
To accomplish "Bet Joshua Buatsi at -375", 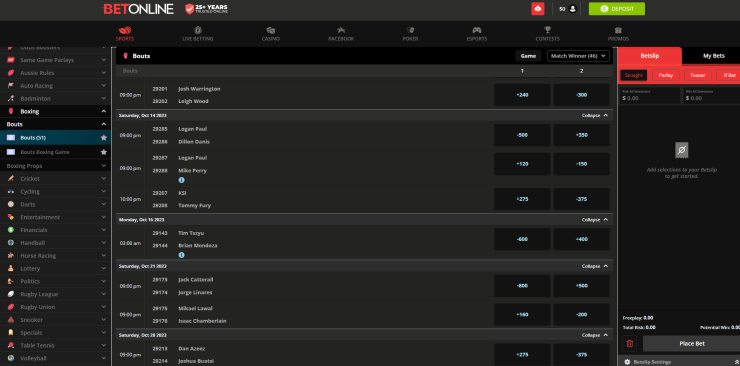I will click(x=581, y=355).
